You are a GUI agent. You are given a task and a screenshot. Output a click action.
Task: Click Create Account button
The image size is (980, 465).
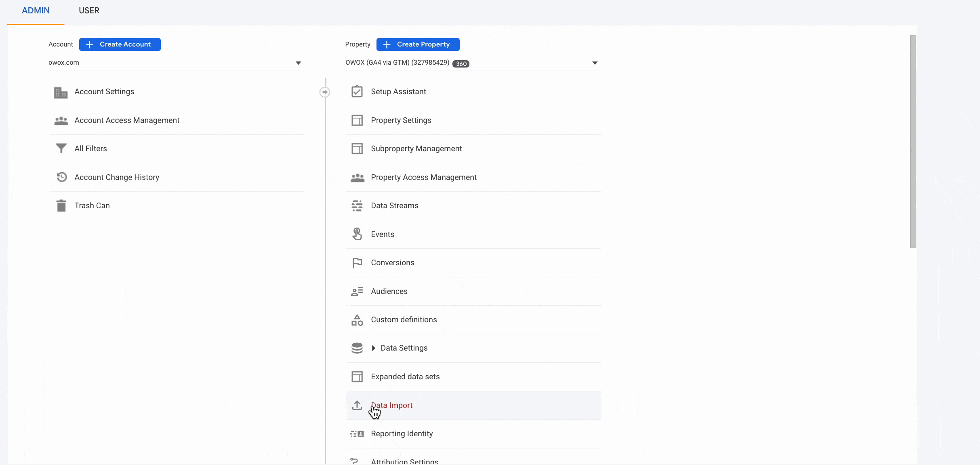click(120, 44)
